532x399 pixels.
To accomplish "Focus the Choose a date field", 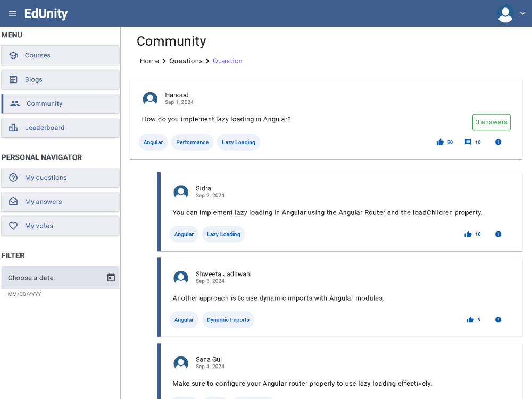I will click(x=61, y=278).
